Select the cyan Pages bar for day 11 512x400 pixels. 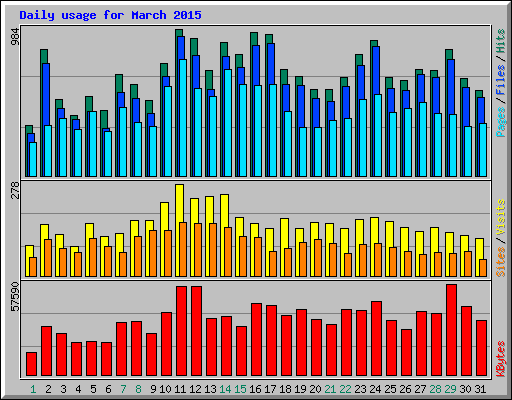[x=183, y=118]
